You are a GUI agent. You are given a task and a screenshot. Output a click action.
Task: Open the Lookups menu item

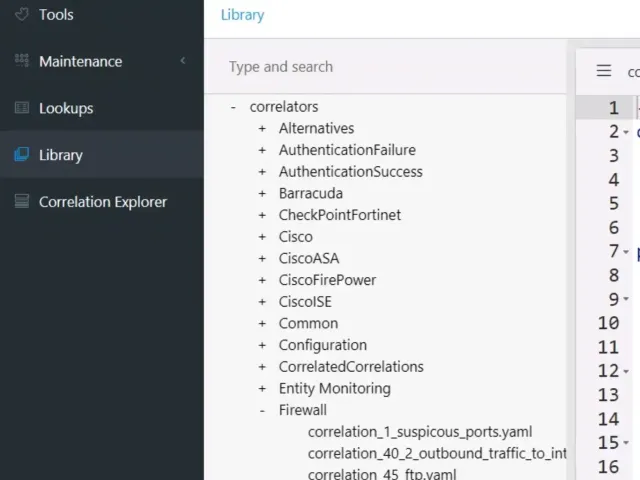pyautogui.click(x=66, y=108)
